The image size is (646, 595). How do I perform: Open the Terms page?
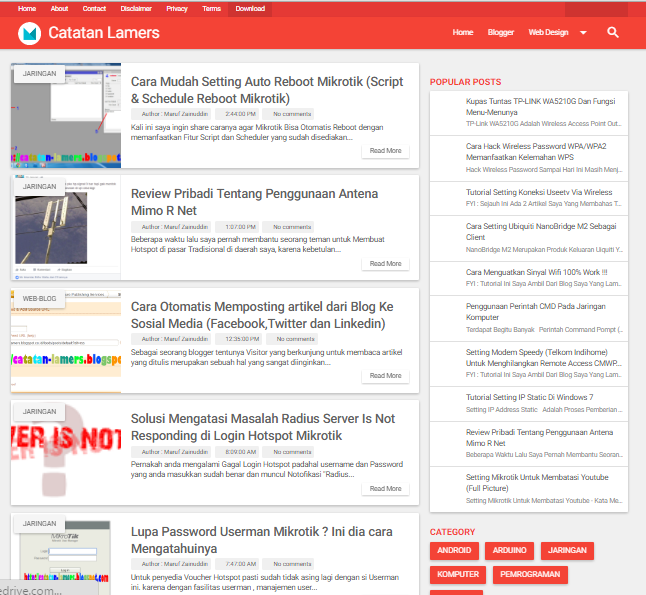(x=211, y=9)
